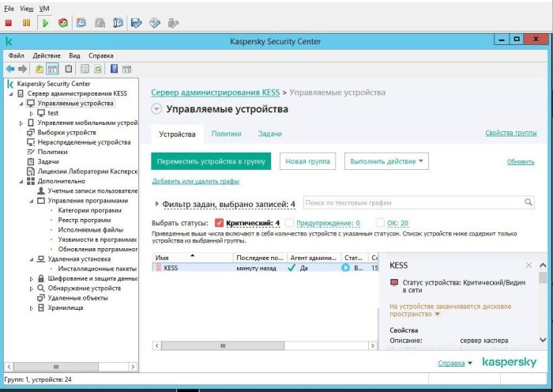Open the Выполнить действие dropdown
Viewport: 553px width, 392px height.
(386, 161)
